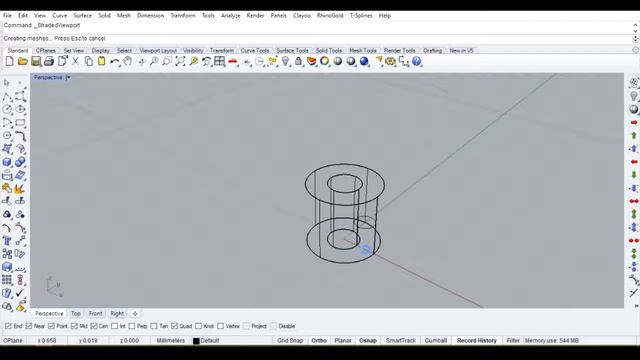Toggle the Mid osnap checkbox
640x360 pixels.
(74, 326)
